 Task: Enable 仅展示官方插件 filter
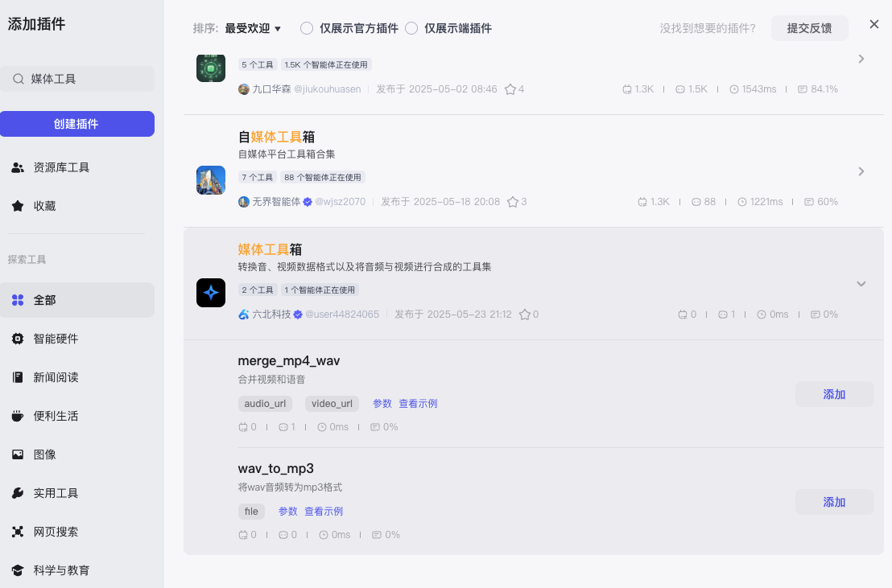point(307,27)
